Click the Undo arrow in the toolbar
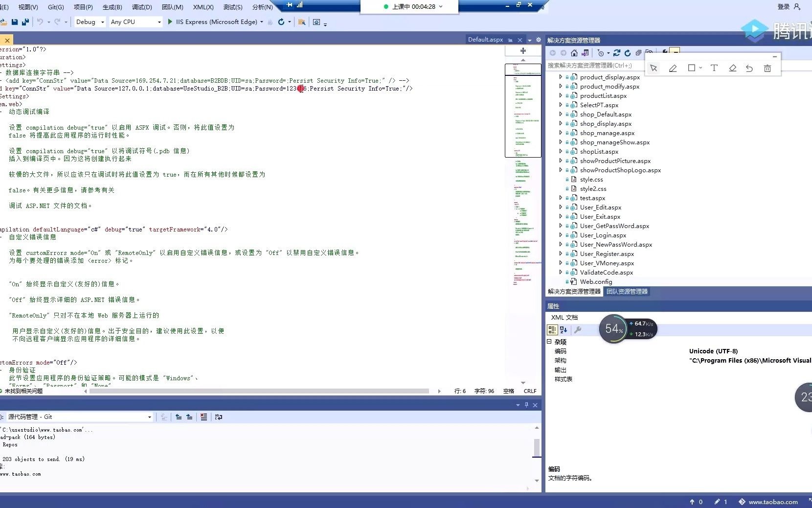This screenshot has height=508, width=812. (40, 22)
